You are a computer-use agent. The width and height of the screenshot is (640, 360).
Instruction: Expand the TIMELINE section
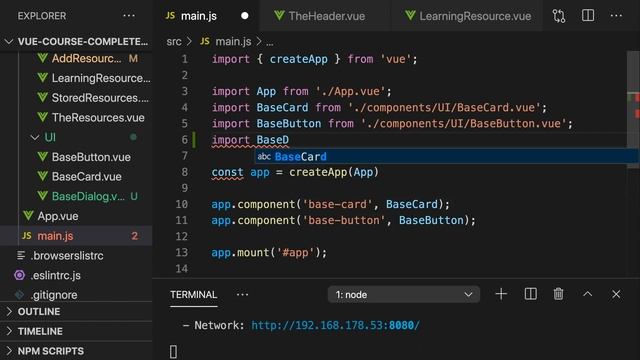tap(76, 331)
